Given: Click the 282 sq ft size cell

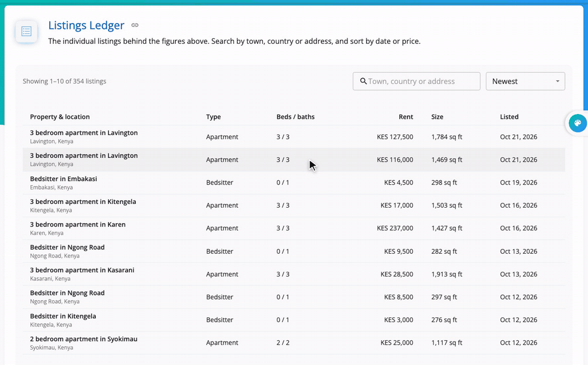Looking at the screenshot, I should click(x=444, y=251).
